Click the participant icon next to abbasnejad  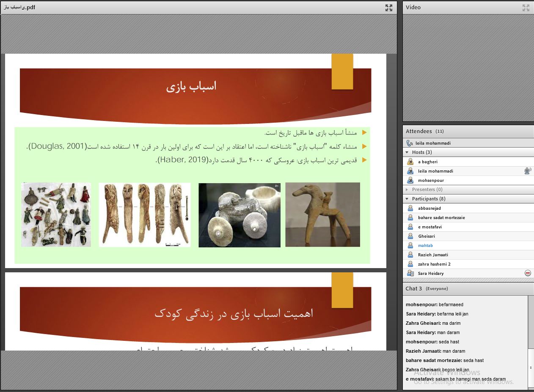pyautogui.click(x=410, y=208)
